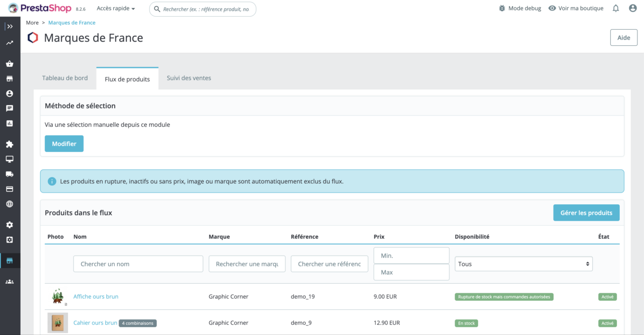Open Shop Parameters gear sidebar icon
This screenshot has height=335, width=644.
10,225
